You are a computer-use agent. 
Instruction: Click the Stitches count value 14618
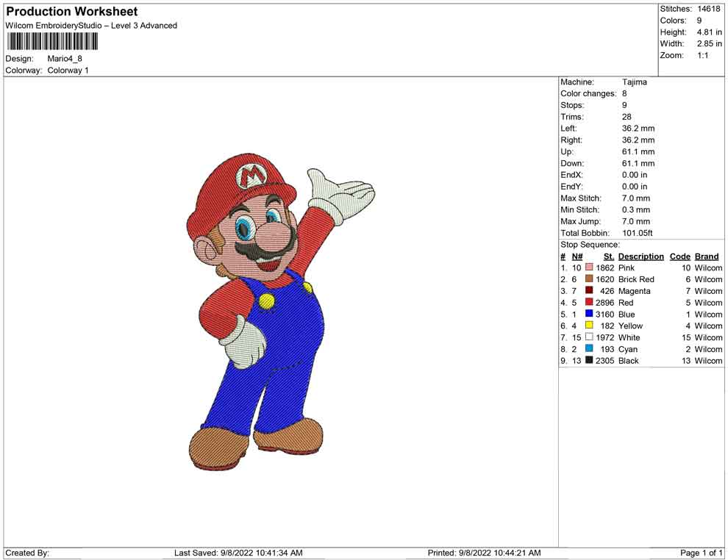pos(709,9)
